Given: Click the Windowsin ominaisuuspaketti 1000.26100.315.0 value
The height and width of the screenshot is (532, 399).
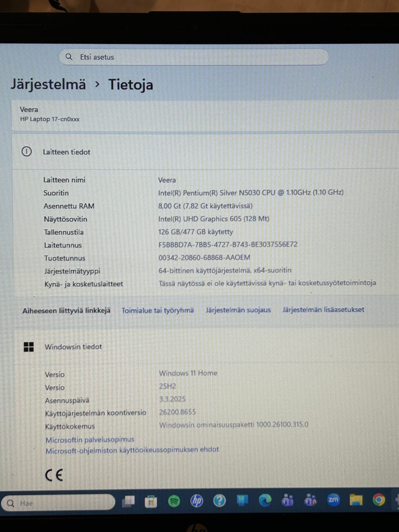Looking at the screenshot, I should pyautogui.click(x=234, y=424).
